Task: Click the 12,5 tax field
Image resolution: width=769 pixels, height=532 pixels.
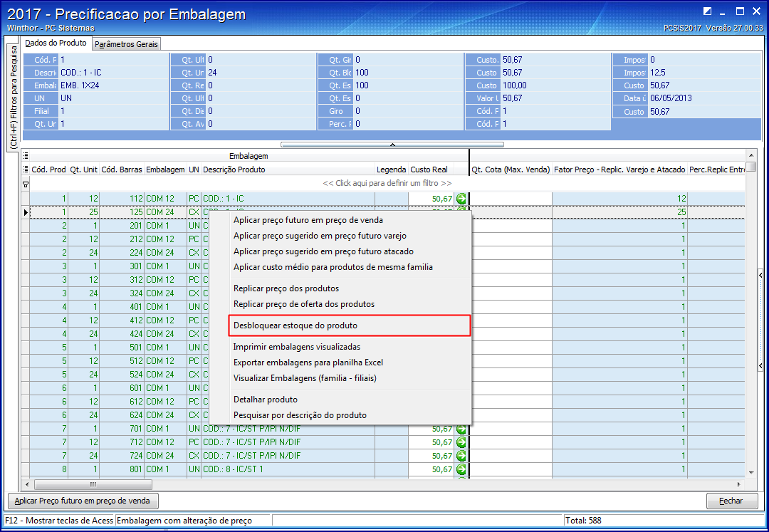Action: 704,73
